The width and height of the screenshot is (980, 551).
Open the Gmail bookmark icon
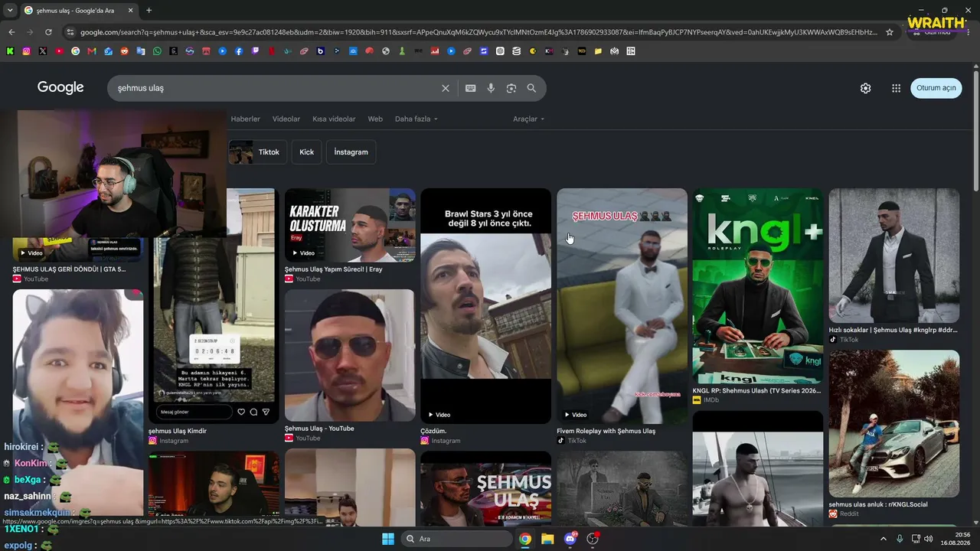(92, 51)
